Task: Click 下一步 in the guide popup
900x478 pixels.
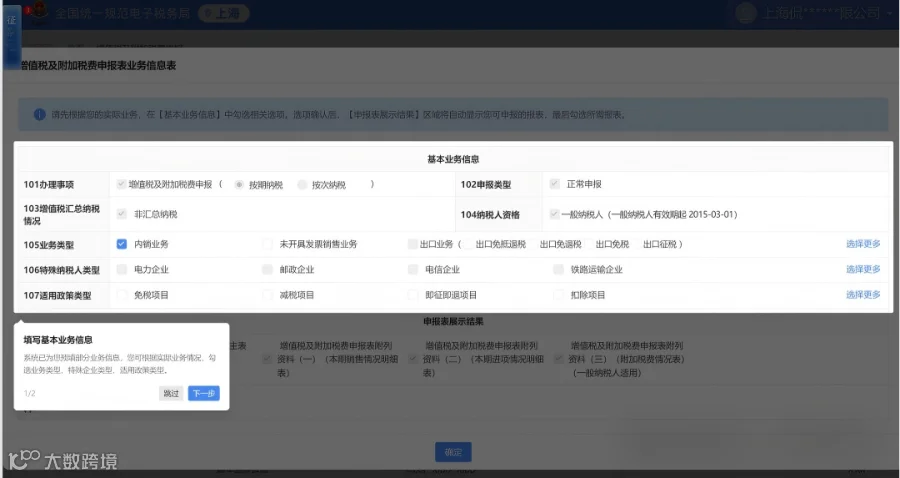Action: point(204,393)
